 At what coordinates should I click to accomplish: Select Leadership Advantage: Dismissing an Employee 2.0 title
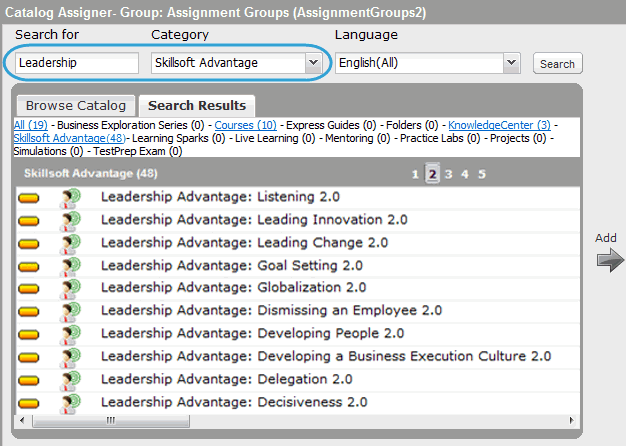[x=271, y=310]
